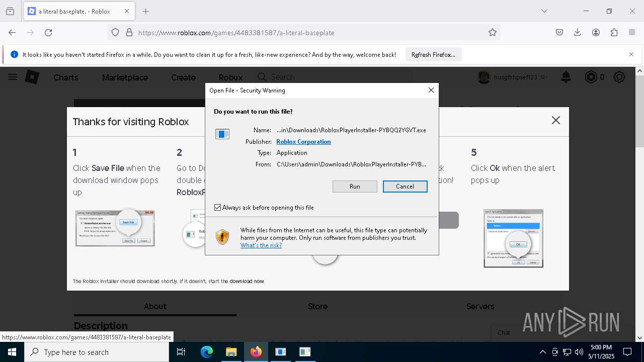The image size is (644, 362).
Task: Click the taskbar network icon
Action: click(x=567, y=352)
